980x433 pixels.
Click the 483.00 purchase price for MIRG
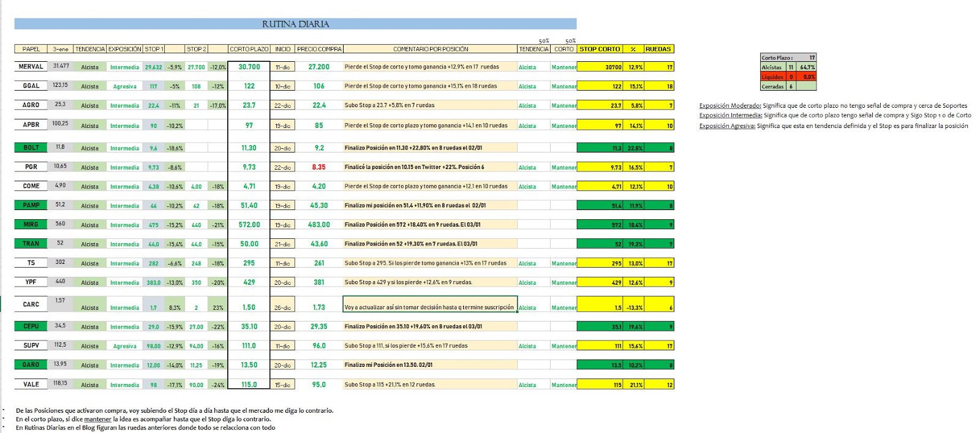(318, 225)
